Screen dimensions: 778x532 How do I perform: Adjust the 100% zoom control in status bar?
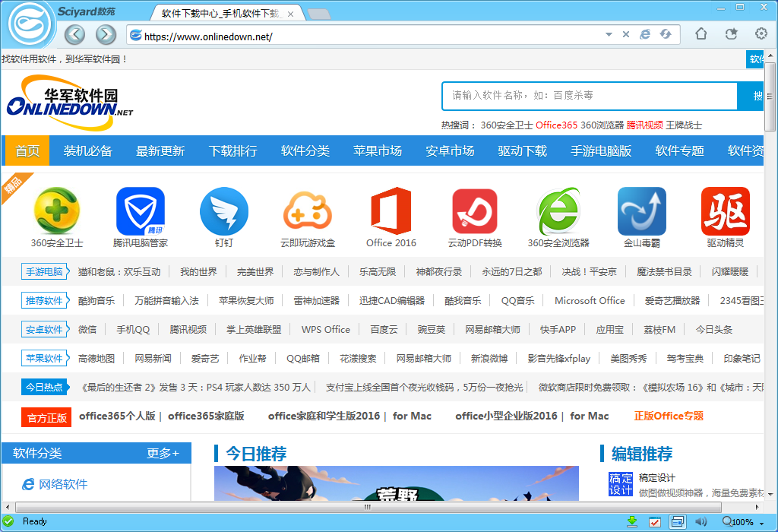pos(740,521)
